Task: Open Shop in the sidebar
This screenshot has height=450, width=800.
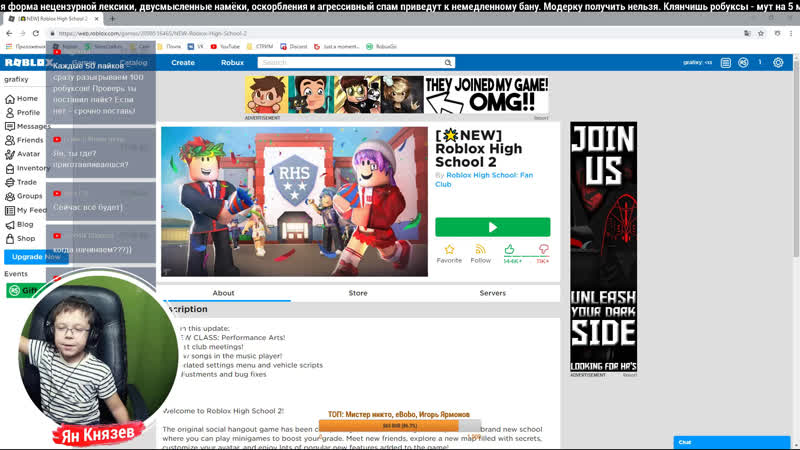Action: pos(25,239)
